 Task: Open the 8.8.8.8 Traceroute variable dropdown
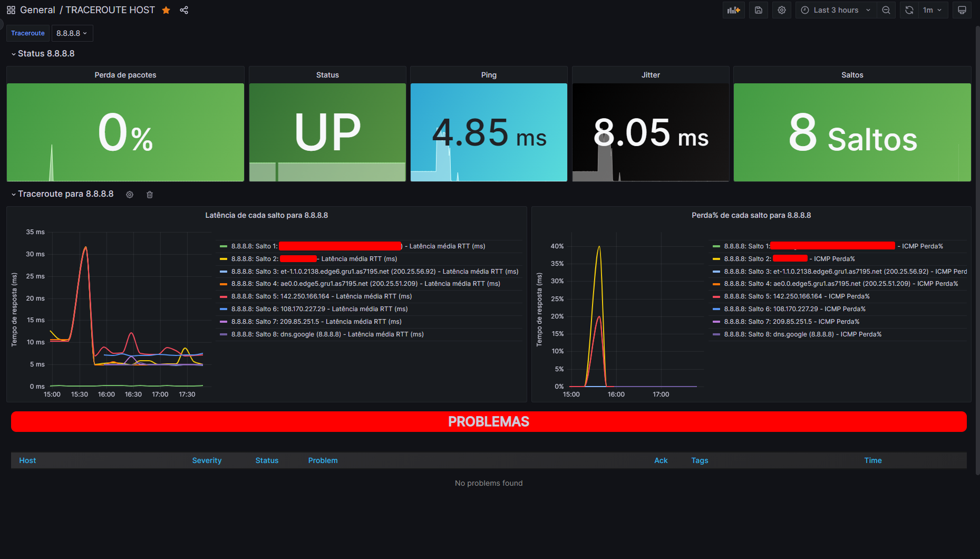tap(72, 33)
